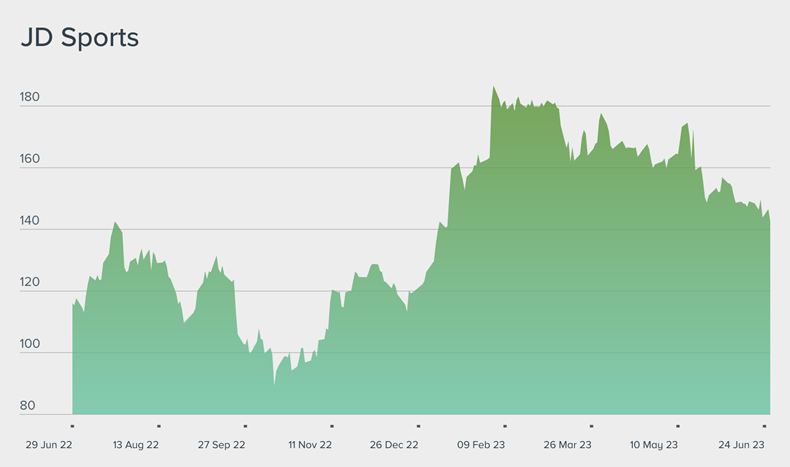Viewport: 790px width, 467px height.
Task: Click the JD Sports chart title
Action: [x=79, y=38]
